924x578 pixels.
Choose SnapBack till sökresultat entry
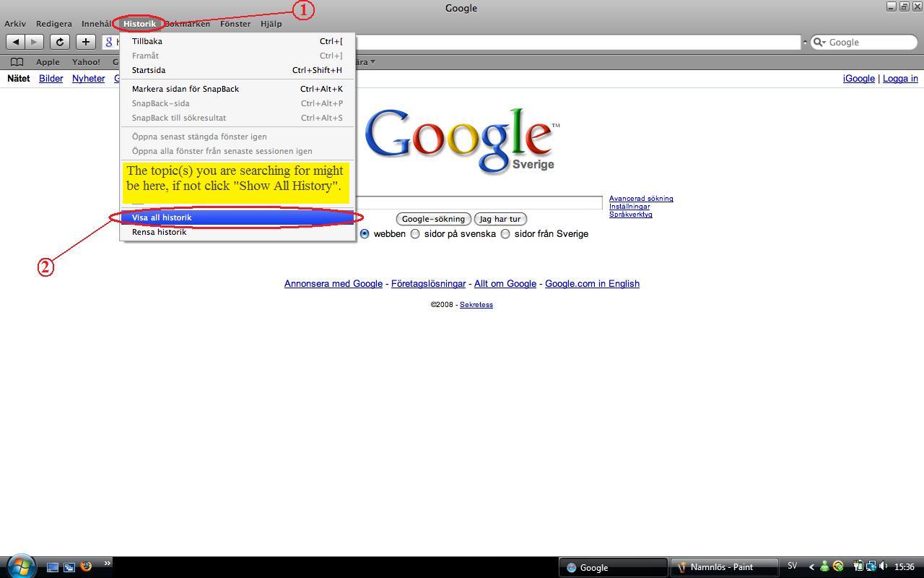(x=237, y=118)
